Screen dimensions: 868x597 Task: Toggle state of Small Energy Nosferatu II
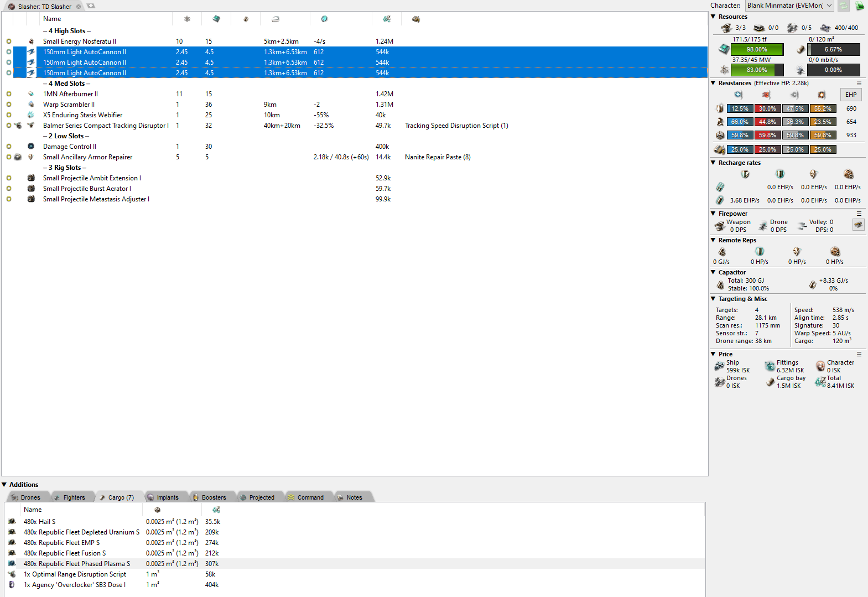pos(9,41)
